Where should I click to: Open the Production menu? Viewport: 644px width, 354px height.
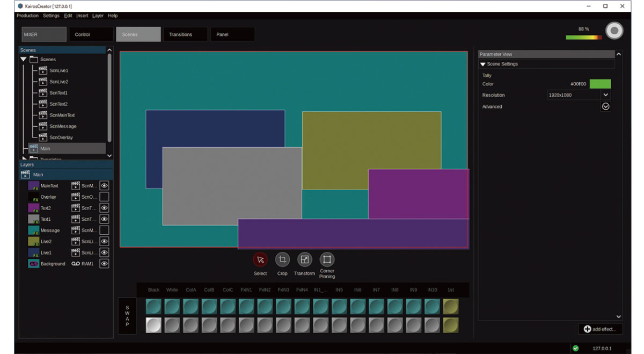[27, 16]
